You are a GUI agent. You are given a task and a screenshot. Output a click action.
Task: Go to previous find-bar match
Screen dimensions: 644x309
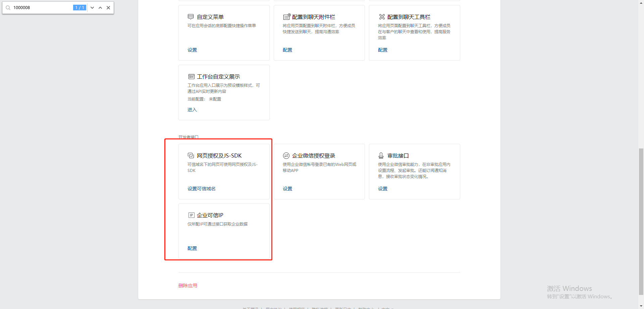pos(100,8)
